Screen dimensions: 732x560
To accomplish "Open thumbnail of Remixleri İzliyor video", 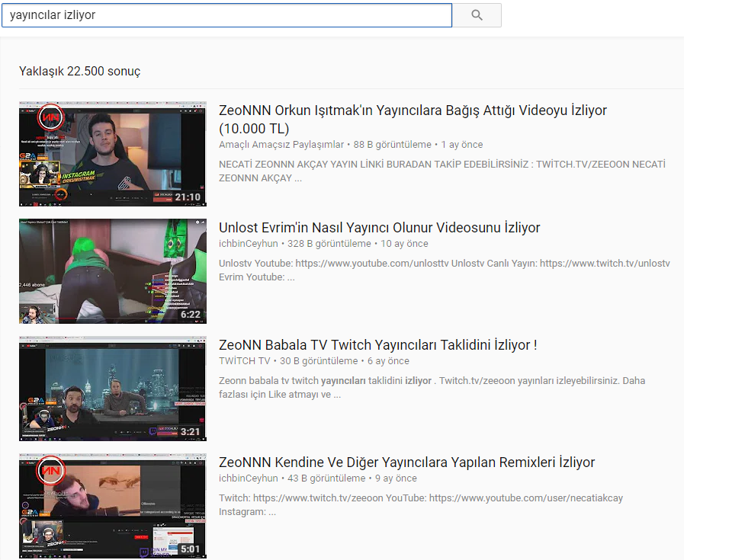I will (113, 506).
